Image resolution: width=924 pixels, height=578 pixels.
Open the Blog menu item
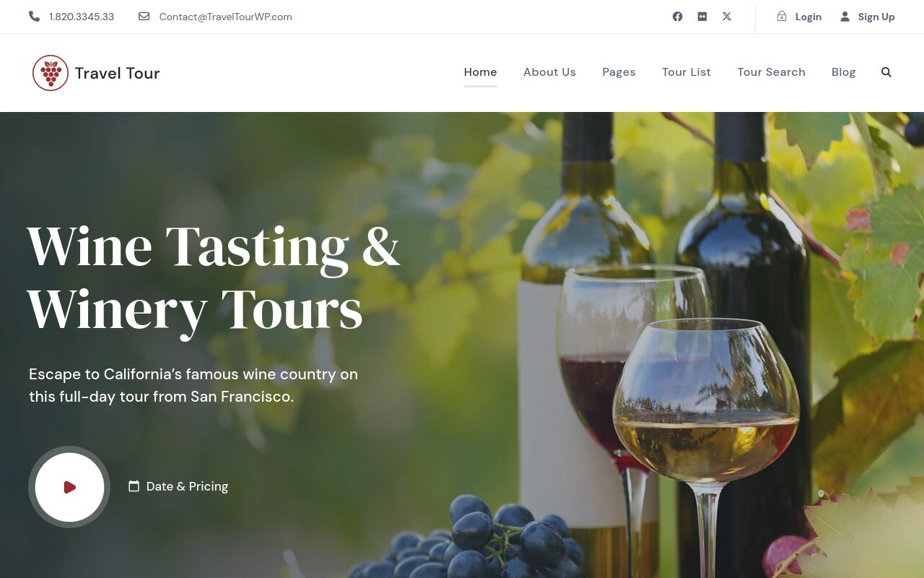pos(843,72)
